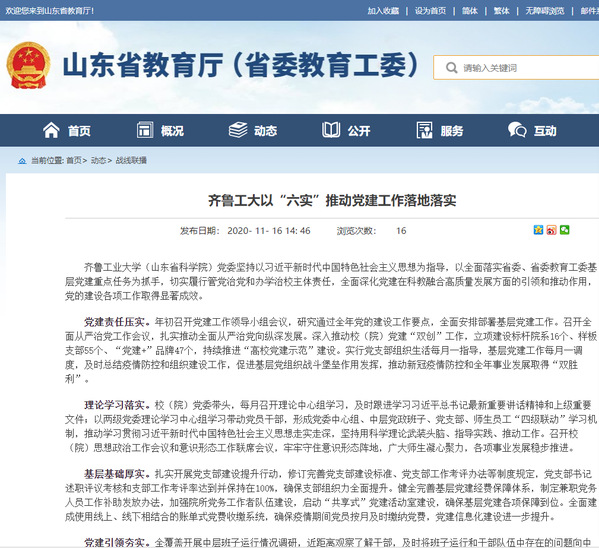599x548 pixels.
Task: Share article via WeChat icon
Action: pyautogui.click(x=564, y=230)
